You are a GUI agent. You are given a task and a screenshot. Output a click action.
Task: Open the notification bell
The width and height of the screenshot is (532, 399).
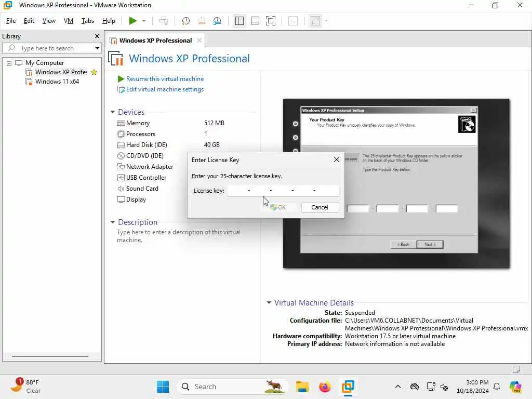(x=497, y=387)
